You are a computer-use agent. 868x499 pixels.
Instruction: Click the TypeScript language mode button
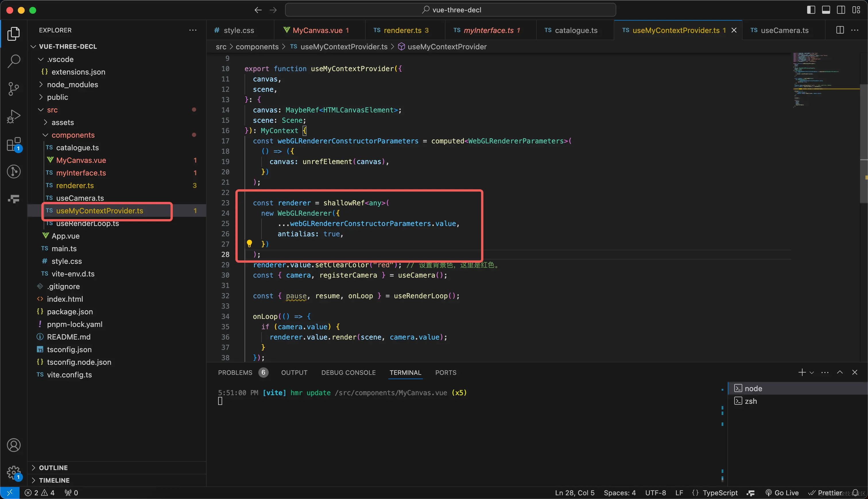720,492
